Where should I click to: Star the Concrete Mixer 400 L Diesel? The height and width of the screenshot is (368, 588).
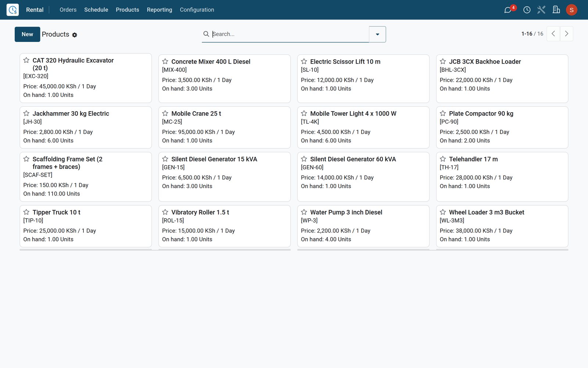pyautogui.click(x=165, y=61)
